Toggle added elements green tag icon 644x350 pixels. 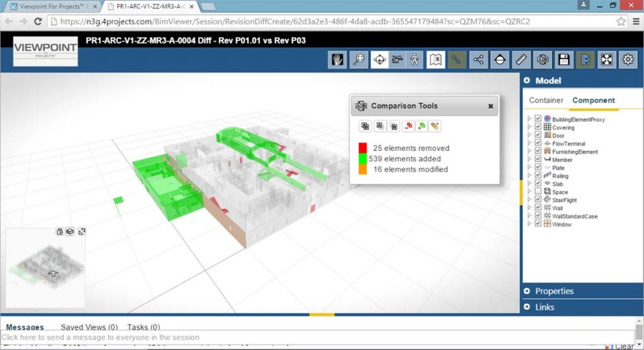point(421,127)
